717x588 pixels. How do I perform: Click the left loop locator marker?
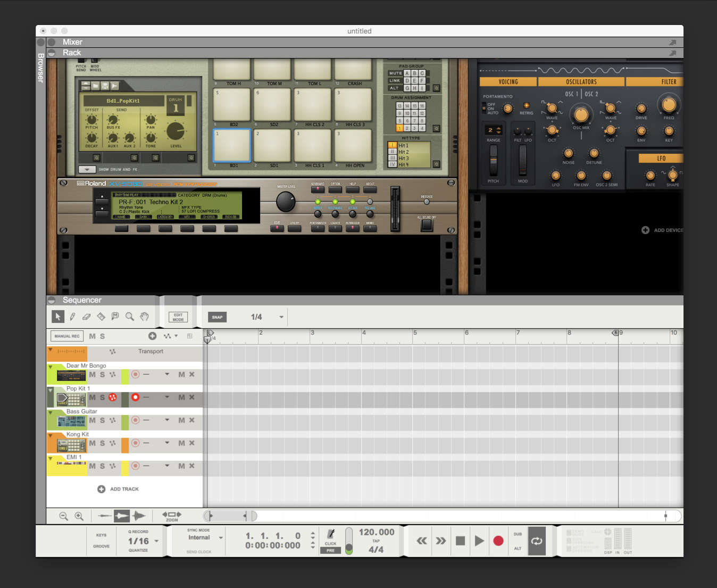pos(210,333)
